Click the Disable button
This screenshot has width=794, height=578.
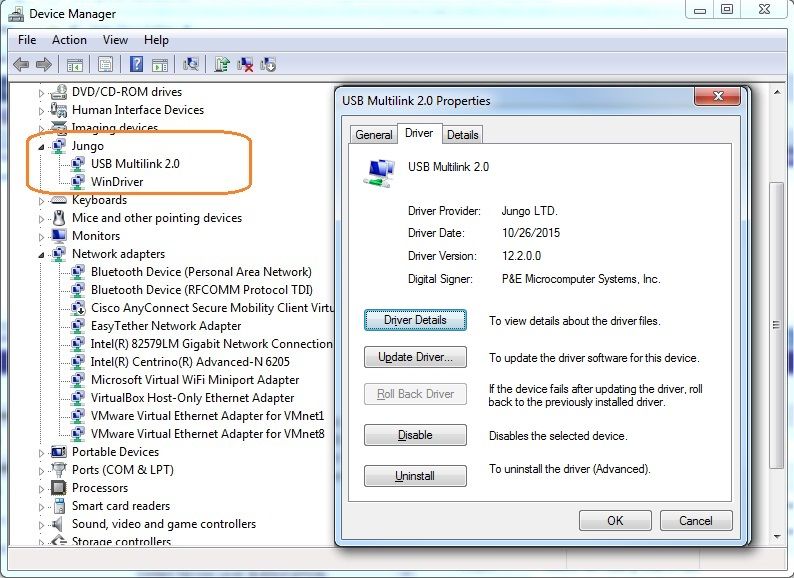coord(415,435)
